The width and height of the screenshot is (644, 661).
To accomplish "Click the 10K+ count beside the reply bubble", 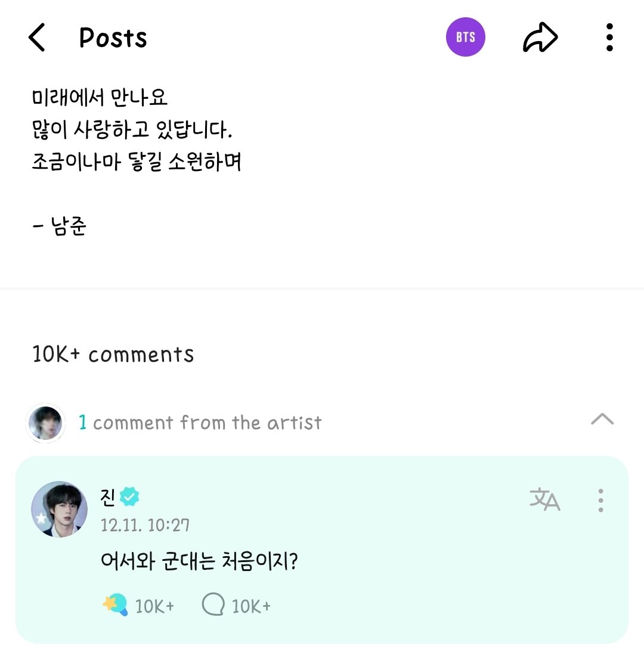I will (x=250, y=606).
